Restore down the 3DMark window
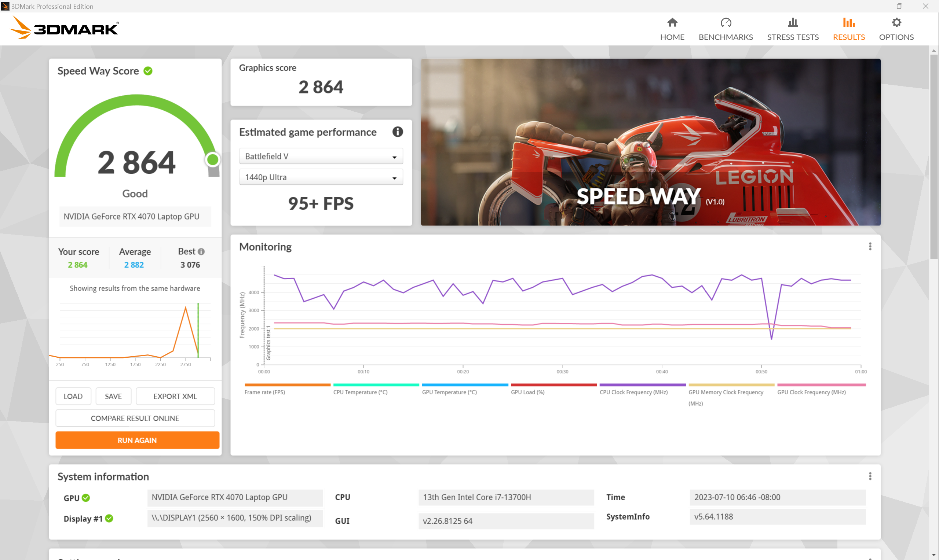The image size is (939, 560). tap(899, 6)
